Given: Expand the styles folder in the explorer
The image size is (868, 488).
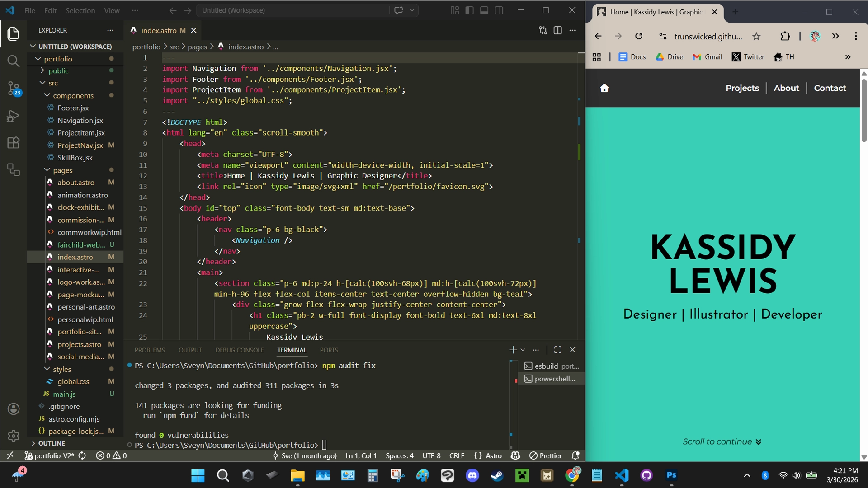Looking at the screenshot, I should click(x=61, y=369).
